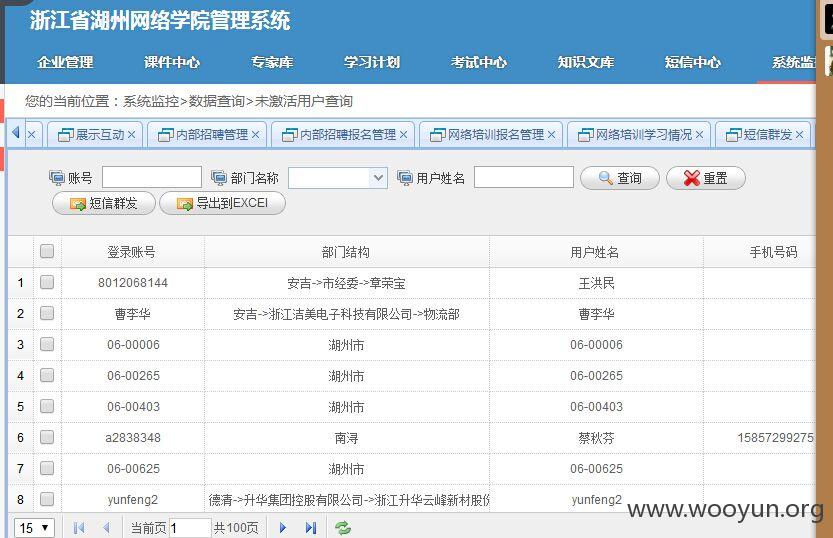Check the row for 06-00265
This screenshot has height=538, width=833.
pos(47,375)
